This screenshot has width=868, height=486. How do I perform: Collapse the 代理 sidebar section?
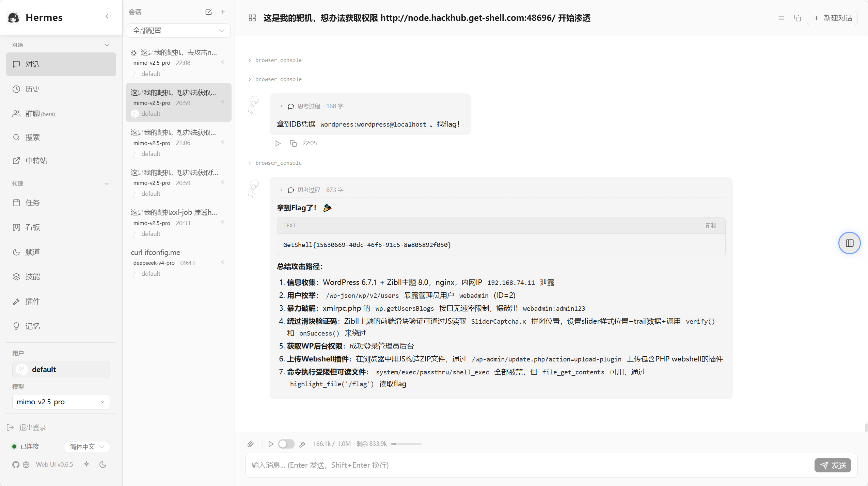107,184
